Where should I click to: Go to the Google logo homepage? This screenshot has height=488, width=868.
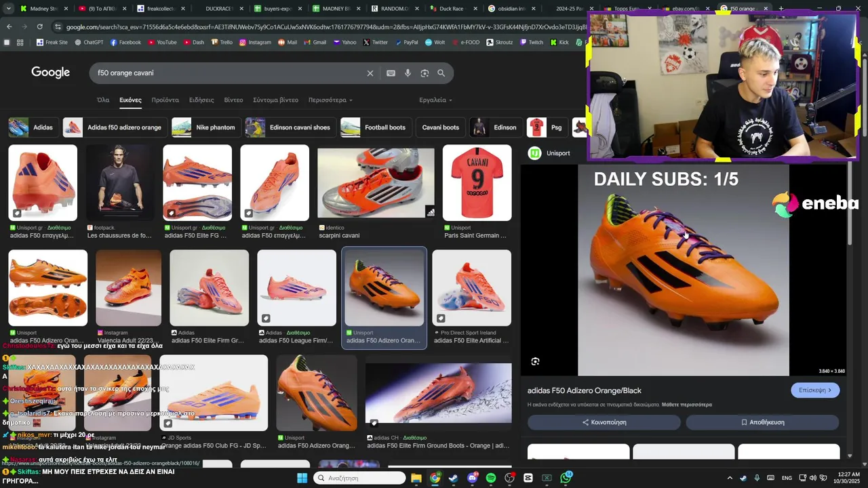pos(50,73)
